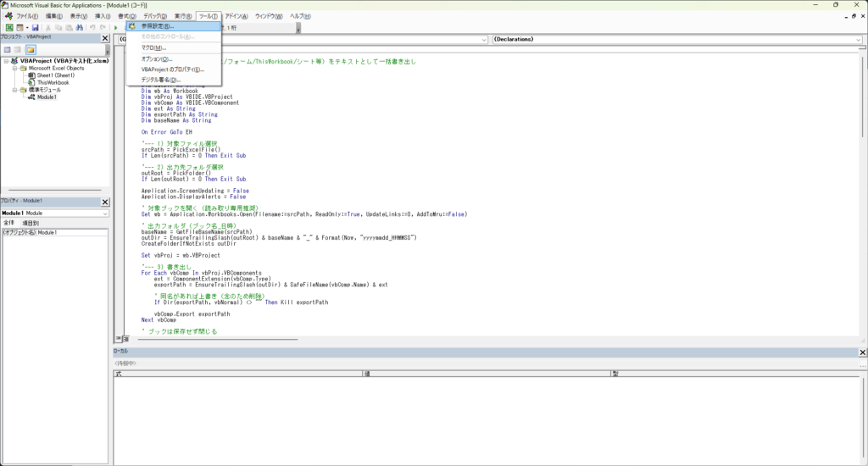Viewport: 868px width, 466px height.
Task: Click the View Microsoft Excel toolbar icon
Action: pyautogui.click(x=9, y=28)
